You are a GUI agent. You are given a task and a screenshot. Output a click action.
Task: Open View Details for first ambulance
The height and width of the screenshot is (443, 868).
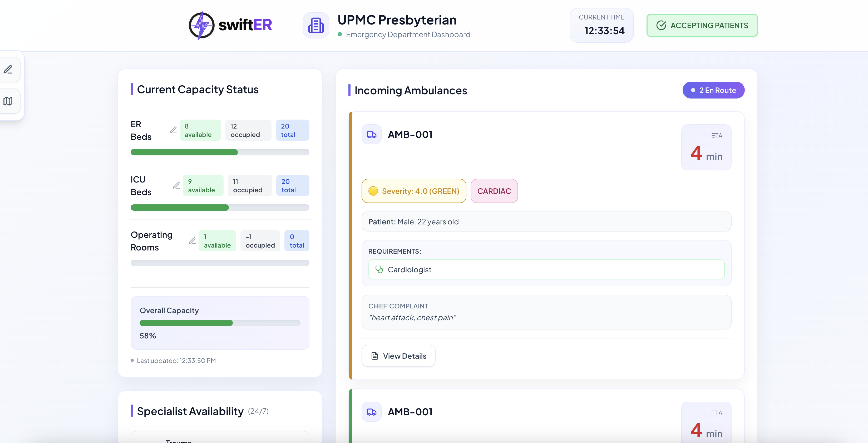click(x=398, y=356)
